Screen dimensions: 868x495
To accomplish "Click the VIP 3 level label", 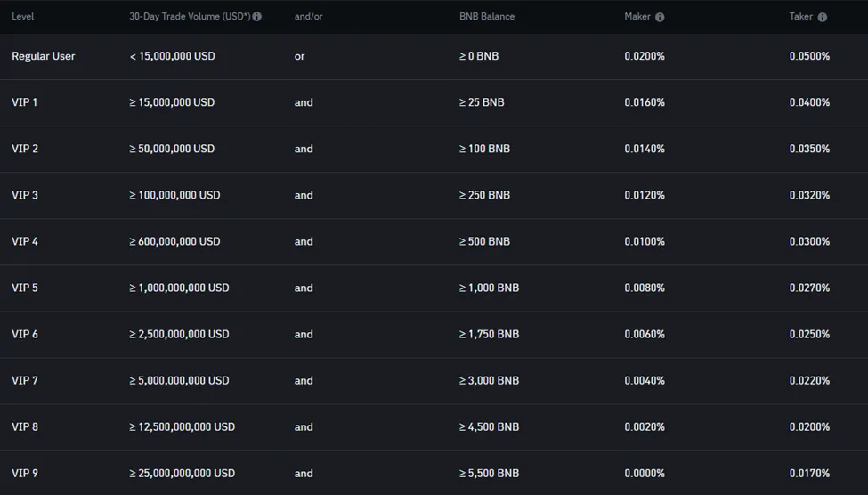I will pyautogui.click(x=25, y=195).
